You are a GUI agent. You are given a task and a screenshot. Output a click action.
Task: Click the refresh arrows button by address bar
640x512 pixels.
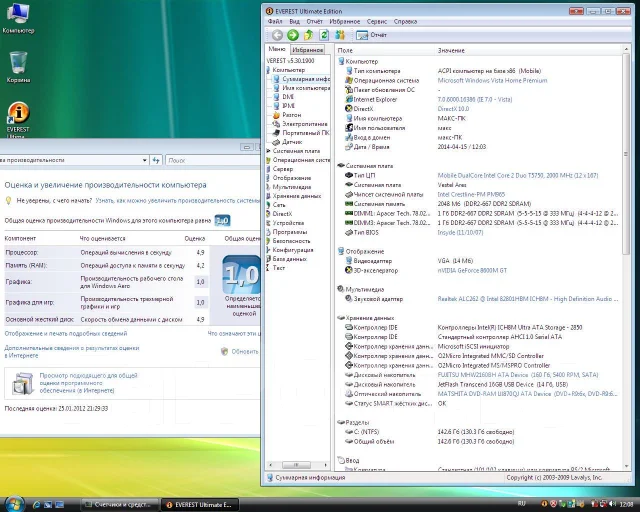coord(156,160)
